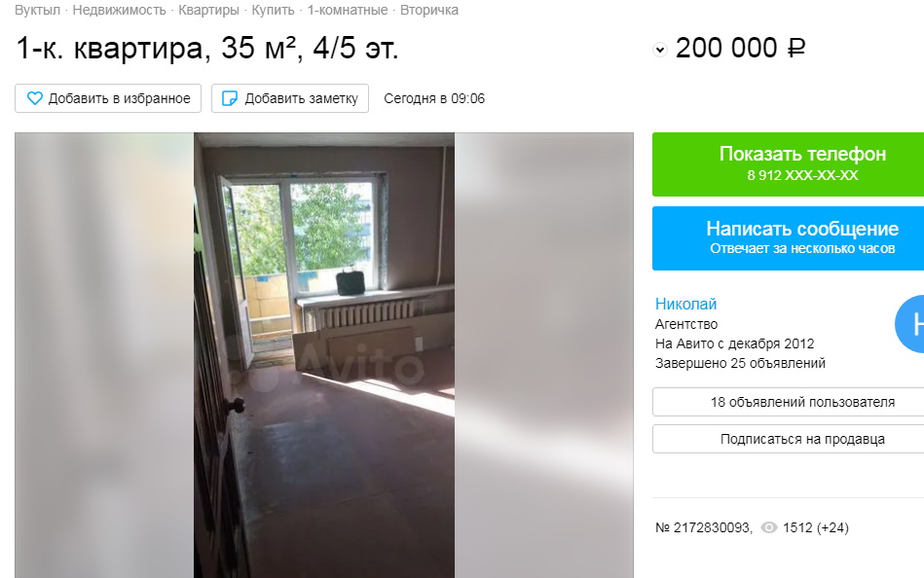The height and width of the screenshot is (578, 924).
Task: Open Недвижимость breadcrumb link
Action: pos(119,10)
